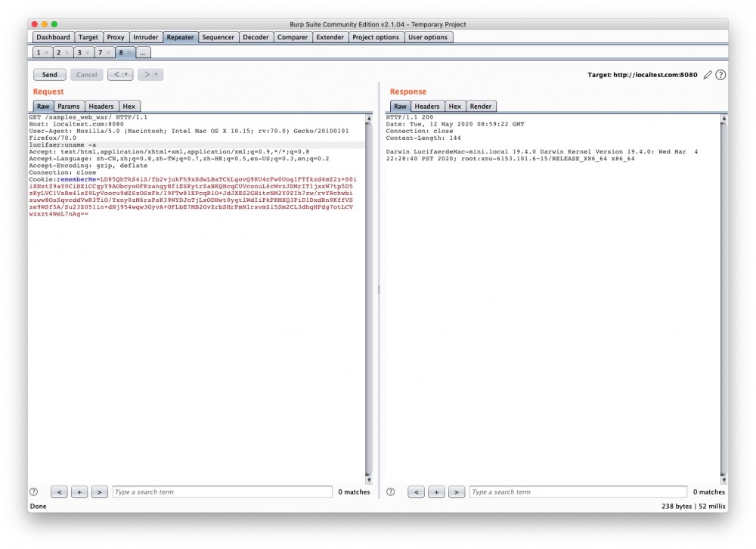756x549 pixels.
Task: Find previous match in response
Action: 416,492
